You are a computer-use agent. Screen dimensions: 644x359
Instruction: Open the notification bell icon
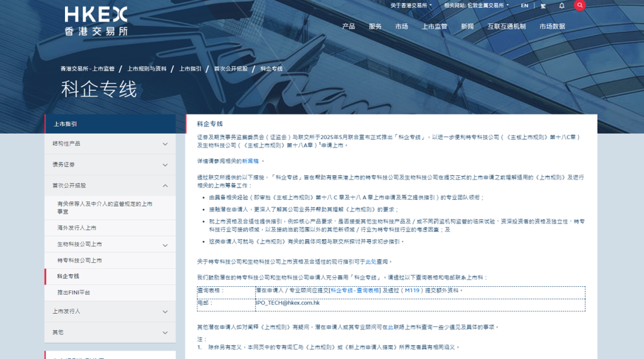[561, 6]
